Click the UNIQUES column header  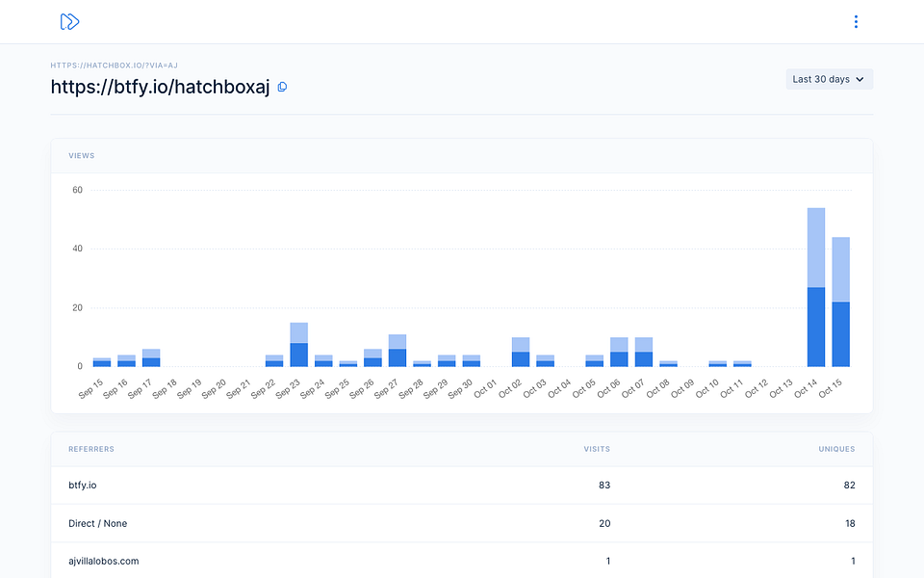click(x=836, y=449)
